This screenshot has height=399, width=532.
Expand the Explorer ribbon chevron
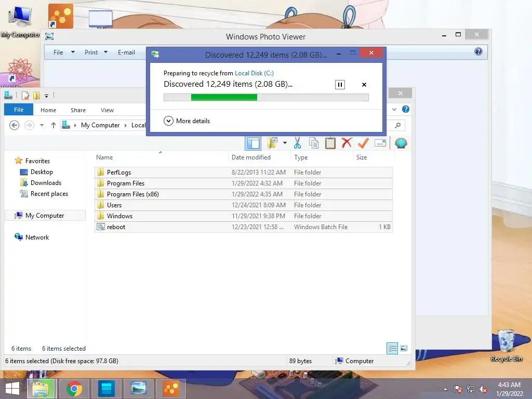pyautogui.click(x=394, y=109)
